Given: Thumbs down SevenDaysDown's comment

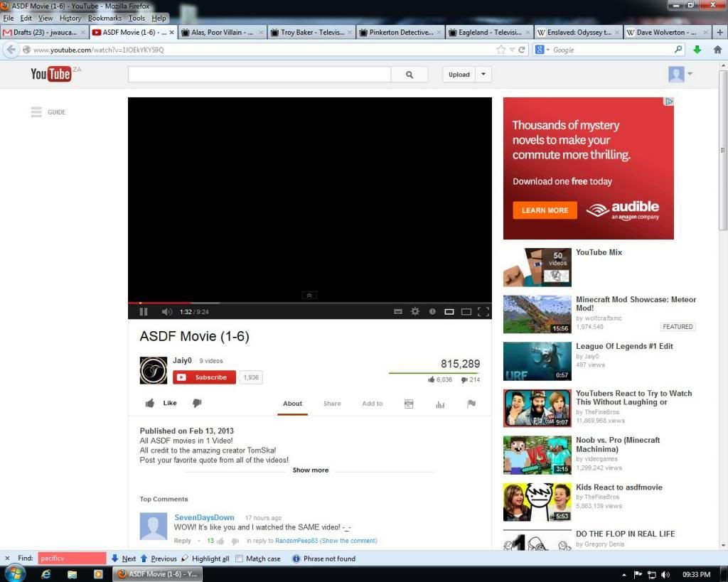Looking at the screenshot, I should (x=235, y=541).
